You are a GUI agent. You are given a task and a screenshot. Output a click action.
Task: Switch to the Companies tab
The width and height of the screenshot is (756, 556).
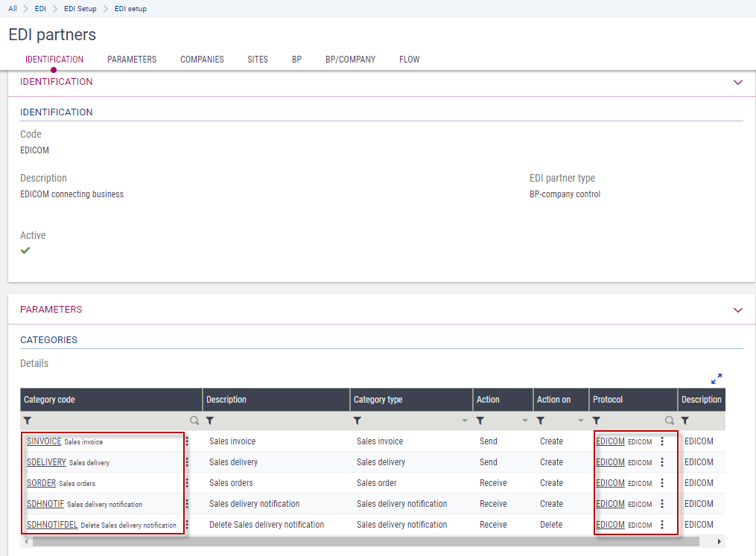202,60
